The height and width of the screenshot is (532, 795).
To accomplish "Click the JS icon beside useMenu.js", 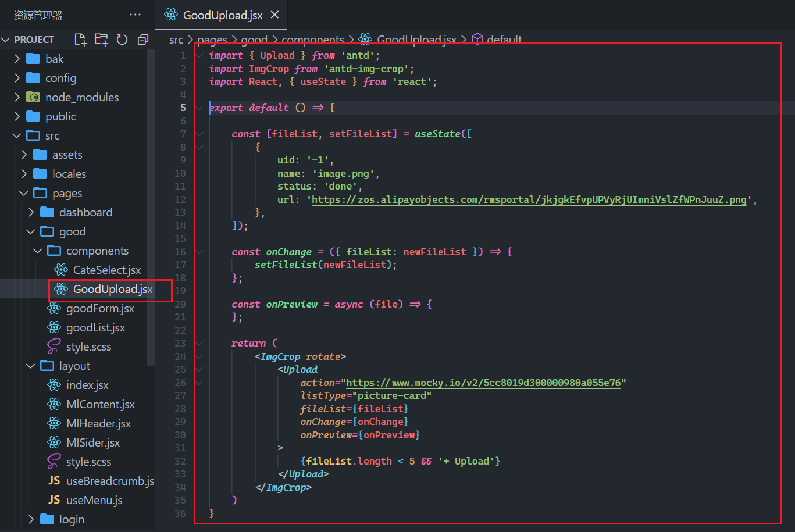I will tap(54, 500).
